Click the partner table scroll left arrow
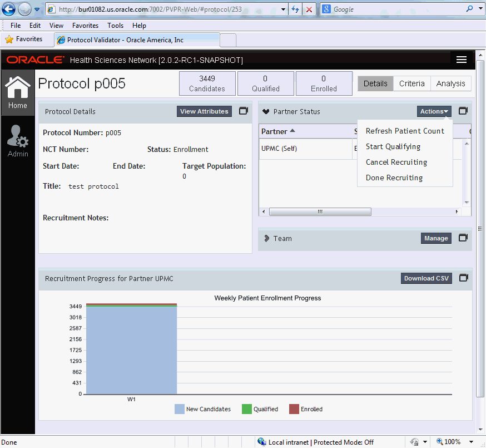Viewport: 486px width, 448px height. tap(264, 211)
